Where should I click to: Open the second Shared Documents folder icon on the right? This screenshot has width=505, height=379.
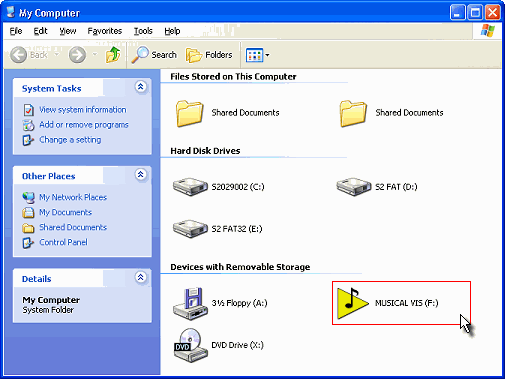(353, 114)
